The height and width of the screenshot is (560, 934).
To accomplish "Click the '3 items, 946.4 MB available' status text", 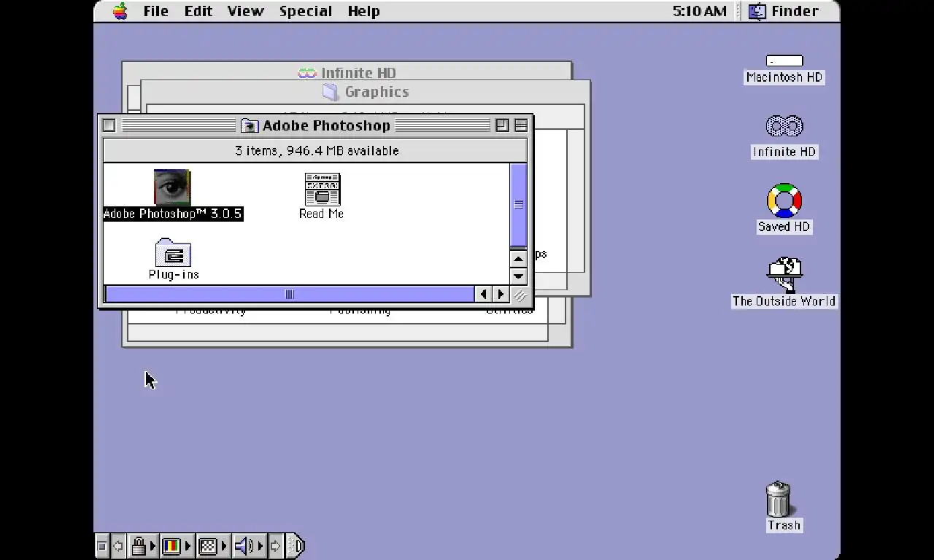I will [x=317, y=151].
